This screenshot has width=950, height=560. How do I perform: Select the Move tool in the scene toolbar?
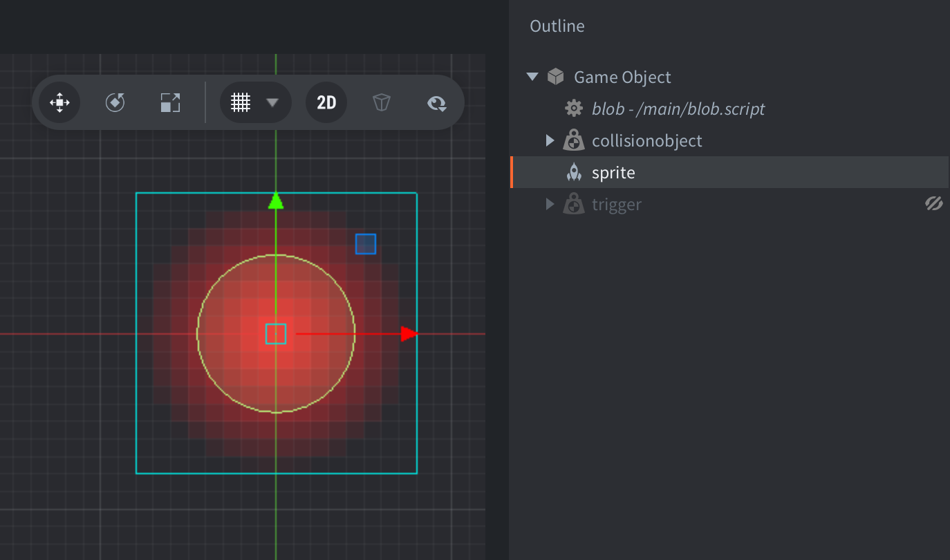[x=59, y=103]
